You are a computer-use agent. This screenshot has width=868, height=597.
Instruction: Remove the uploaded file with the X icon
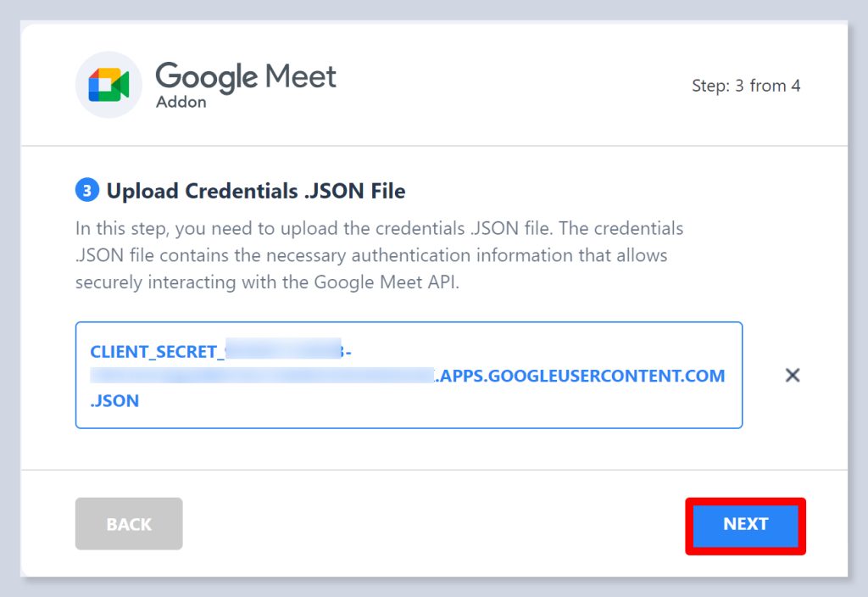pyautogui.click(x=793, y=375)
